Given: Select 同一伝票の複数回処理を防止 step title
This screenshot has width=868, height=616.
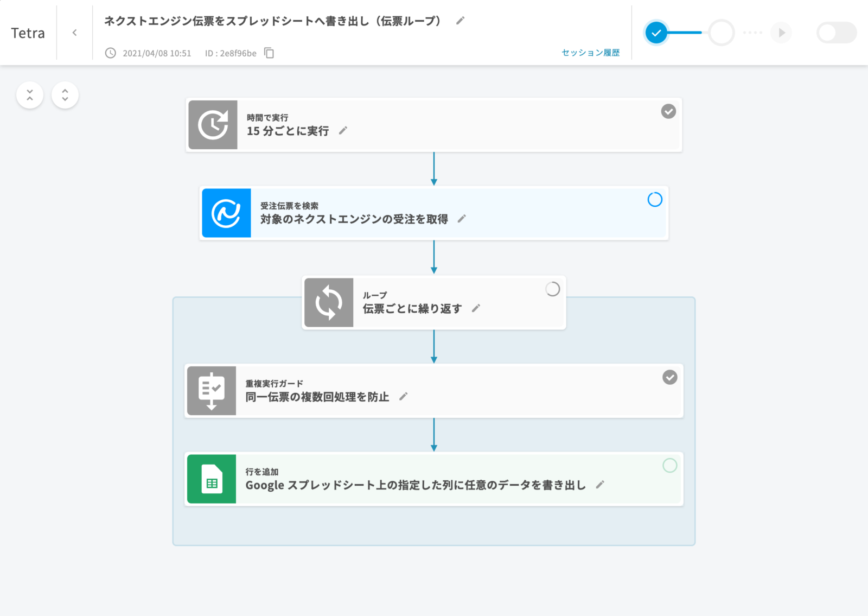Looking at the screenshot, I should click(x=317, y=397).
